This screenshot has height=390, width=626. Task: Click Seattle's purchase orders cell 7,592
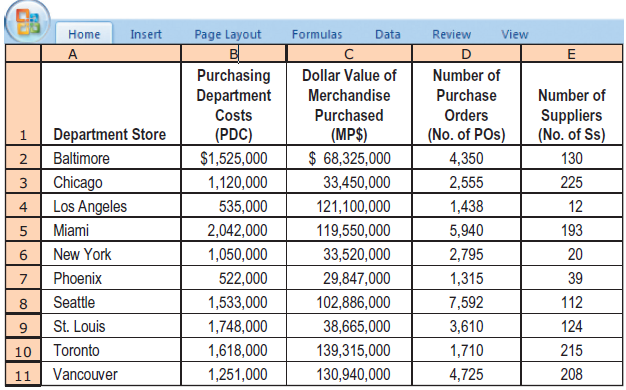click(466, 302)
